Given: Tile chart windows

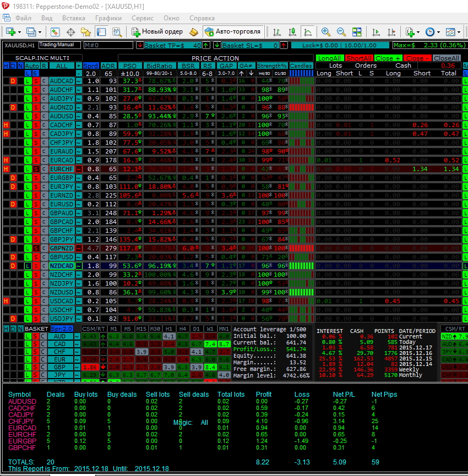Looking at the screenshot, I should point(357,31).
